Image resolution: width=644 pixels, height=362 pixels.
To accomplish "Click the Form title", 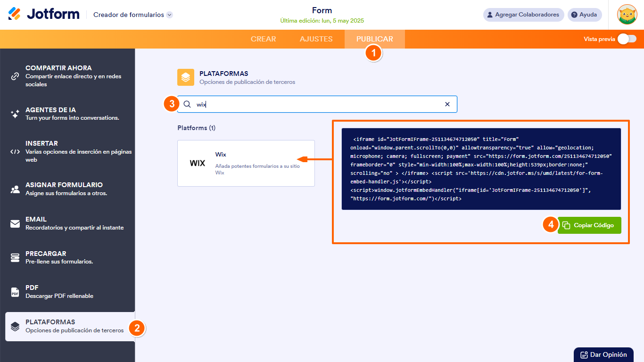I will coord(322,10).
